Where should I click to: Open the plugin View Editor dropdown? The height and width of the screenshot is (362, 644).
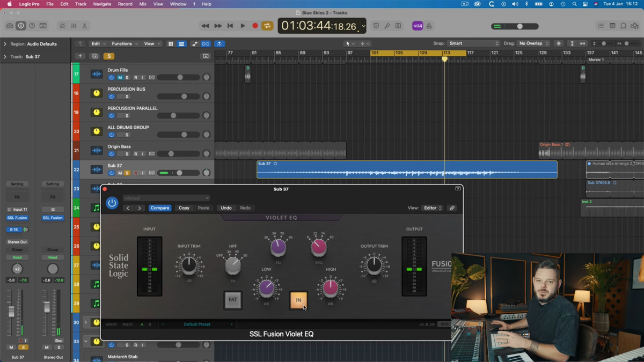(x=433, y=208)
